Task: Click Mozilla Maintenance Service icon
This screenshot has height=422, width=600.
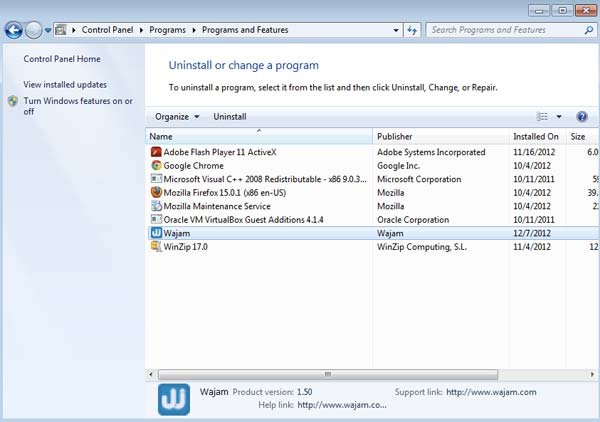Action: [x=156, y=206]
